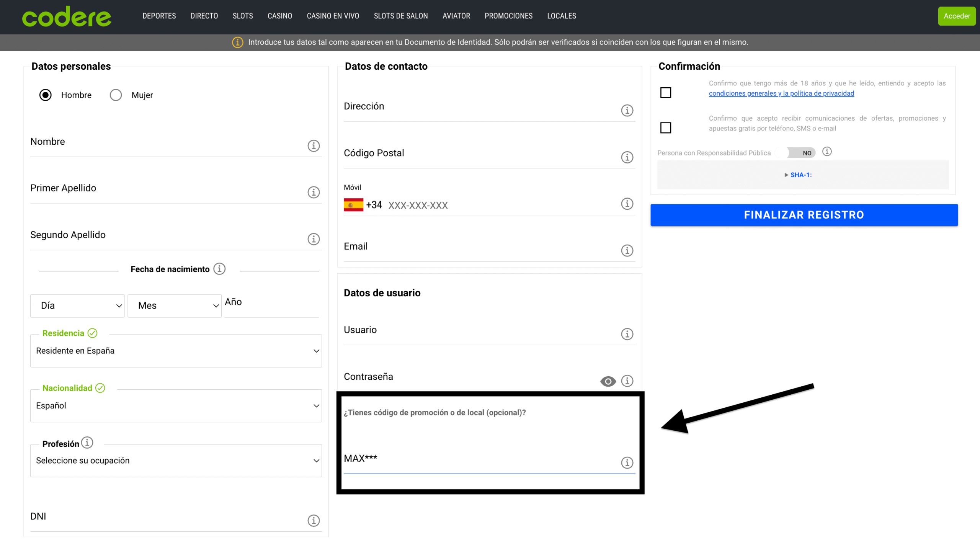Viewport: 980px width, 557px height.
Task: Click the Spain flag country selector
Action: coord(353,205)
